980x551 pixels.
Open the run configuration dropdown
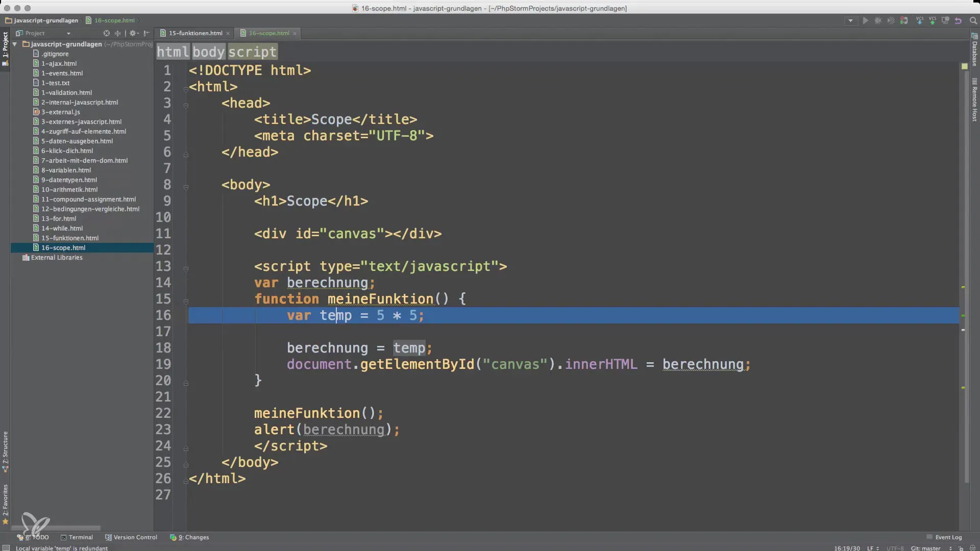tap(850, 20)
